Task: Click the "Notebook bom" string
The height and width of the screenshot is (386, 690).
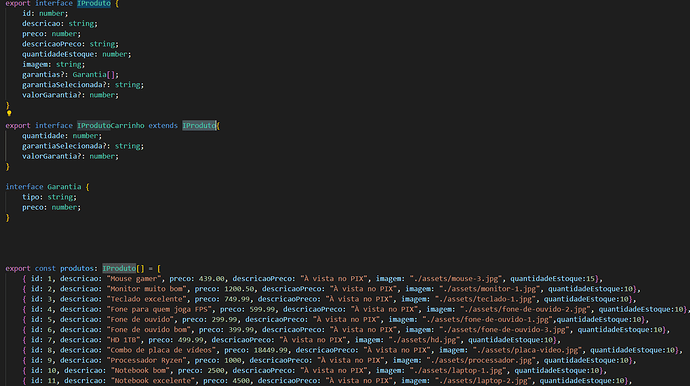Action: pos(140,371)
